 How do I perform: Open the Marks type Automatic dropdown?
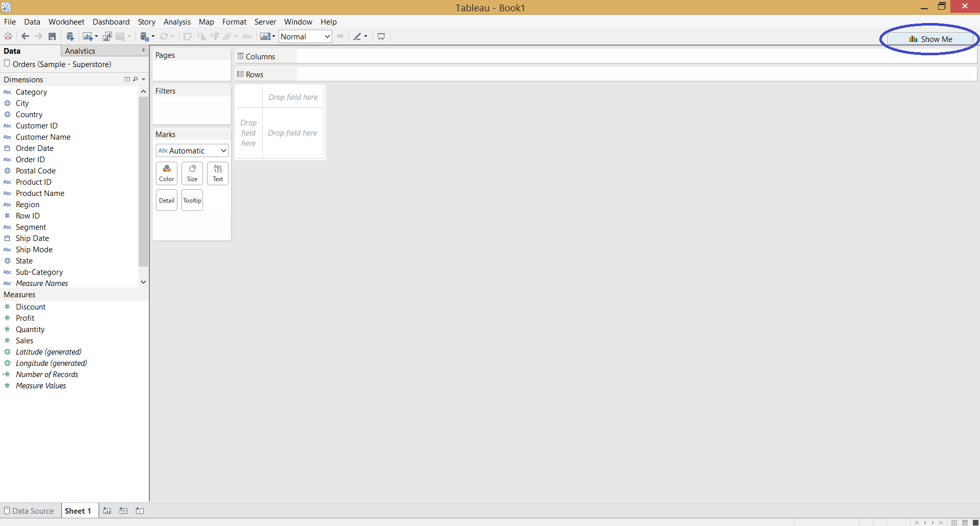(192, 150)
